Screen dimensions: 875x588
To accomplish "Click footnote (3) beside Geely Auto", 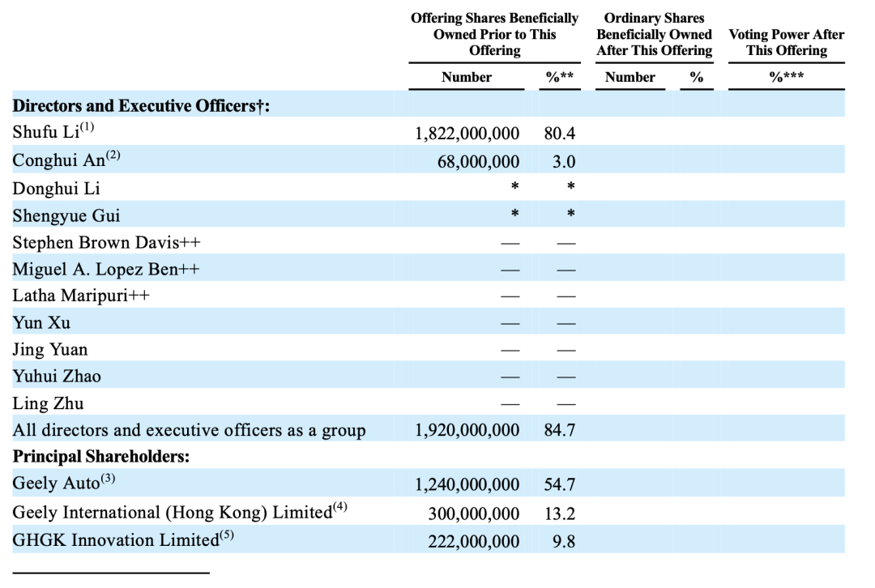I will tap(108, 479).
